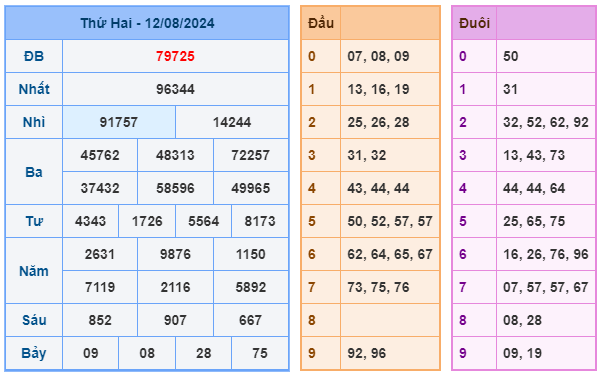Select Đuôi values 08, 28

(522, 320)
